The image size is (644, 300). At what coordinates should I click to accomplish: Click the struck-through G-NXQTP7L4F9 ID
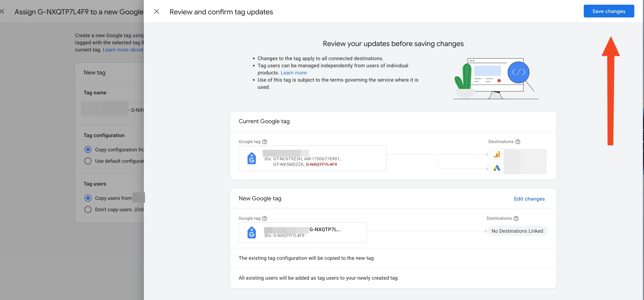tap(321, 164)
